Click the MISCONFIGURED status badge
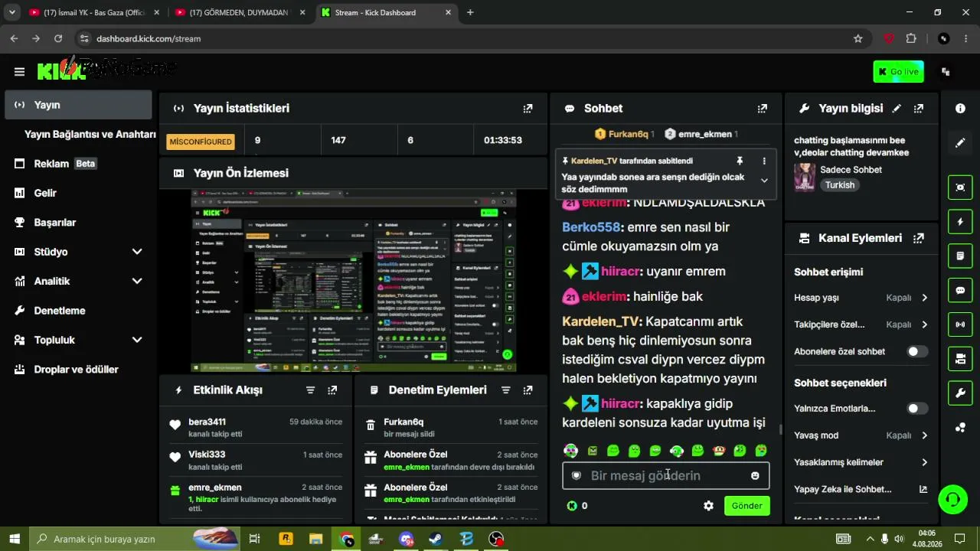980x551 pixels. pos(201,142)
